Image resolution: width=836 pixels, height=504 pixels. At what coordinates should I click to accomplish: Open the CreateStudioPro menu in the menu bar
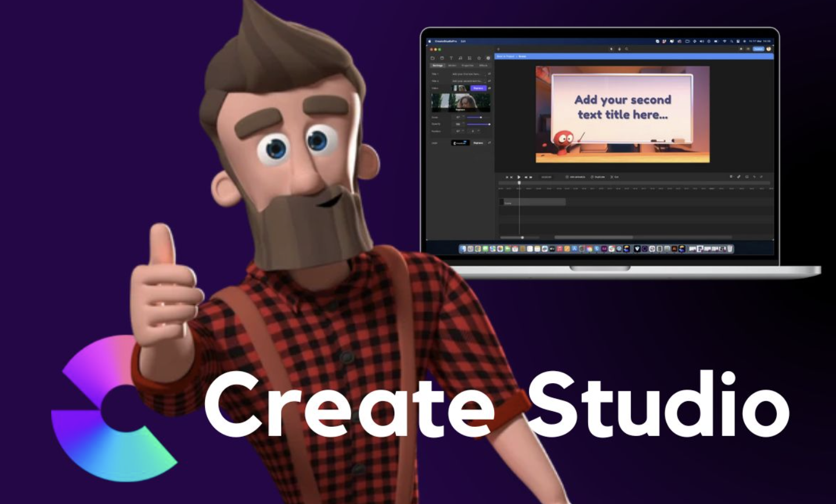click(446, 41)
